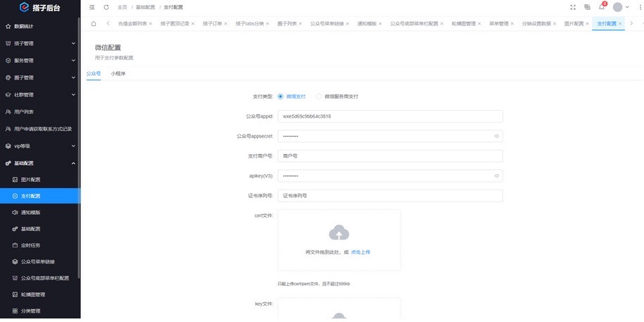Open the user avatar dropdown
The width and height of the screenshot is (644, 322).
[621, 7]
